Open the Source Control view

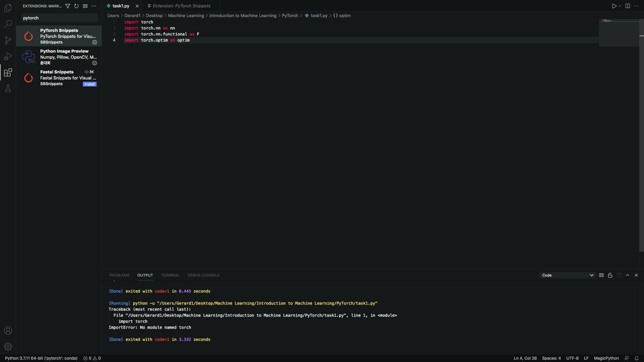pos(8,40)
